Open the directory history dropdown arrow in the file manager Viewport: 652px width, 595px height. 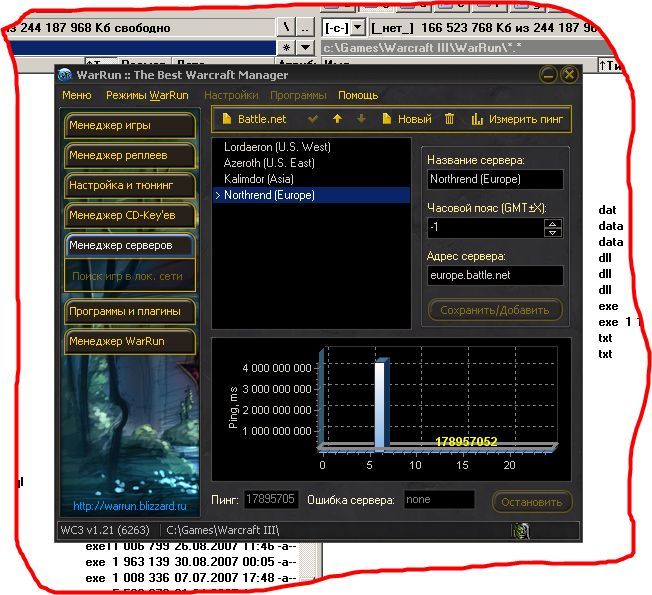[x=305, y=47]
